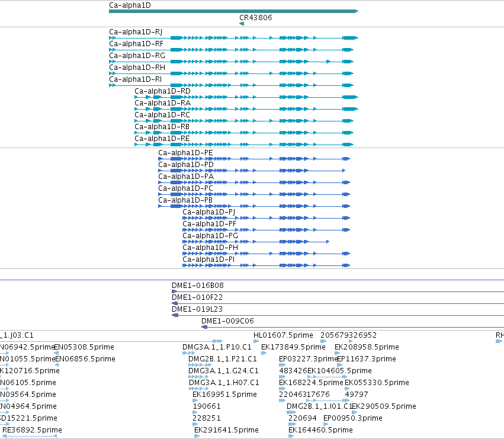
Task: Select EST 22046317676 label
Action: point(304,395)
